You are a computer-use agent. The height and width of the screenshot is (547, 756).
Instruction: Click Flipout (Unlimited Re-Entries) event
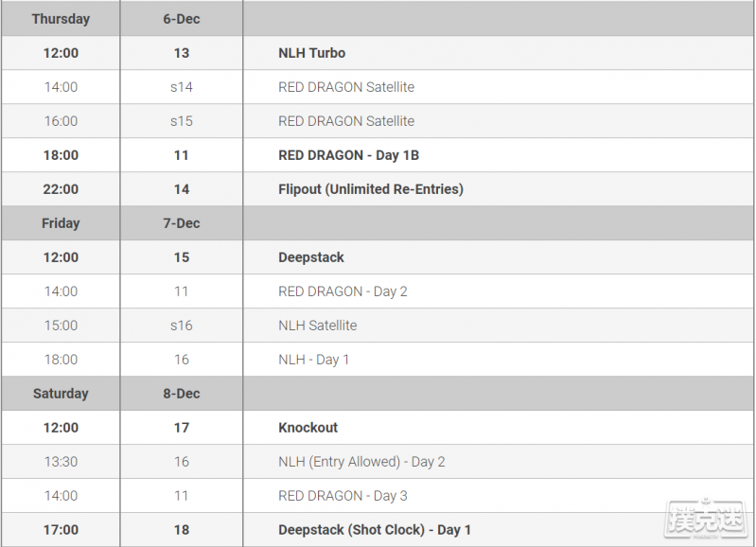click(371, 189)
